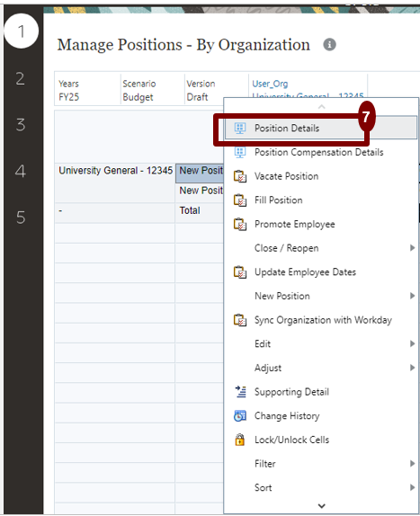Click the Vacate Position clipboard icon
This screenshot has height=516, width=420.
240,176
